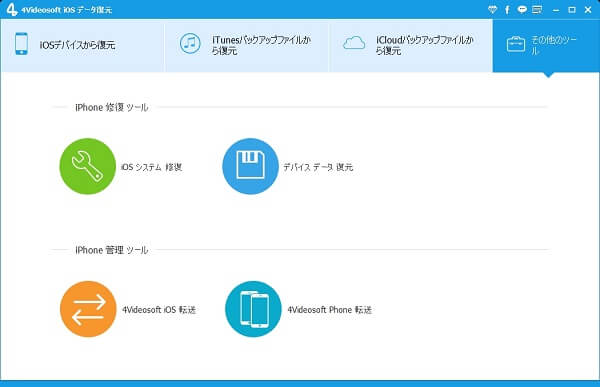This screenshot has height=387, width=600.
Task: Open the menu icon in title bar
Action: point(537,10)
